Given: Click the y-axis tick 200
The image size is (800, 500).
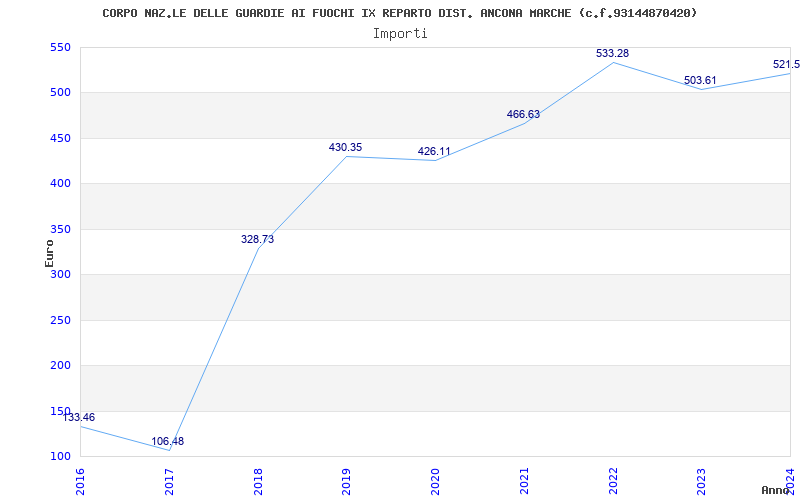Looking at the screenshot, I should point(59,365).
